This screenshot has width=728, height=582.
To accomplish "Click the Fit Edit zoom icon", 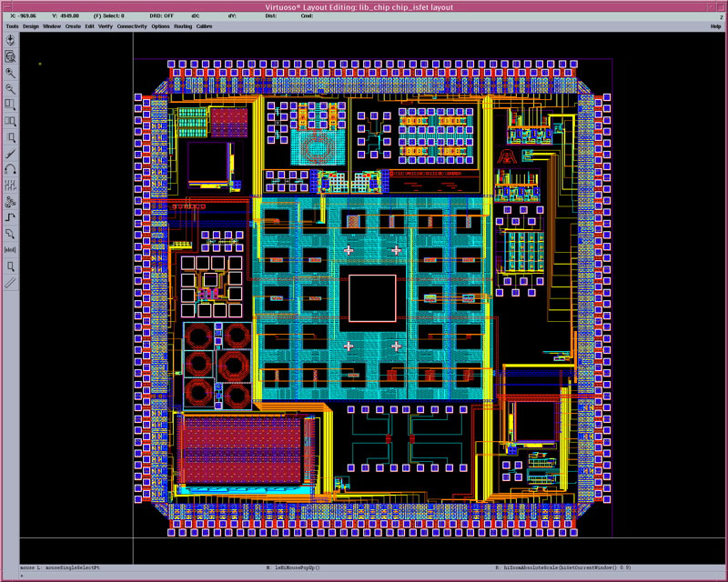I will pos(10,55).
